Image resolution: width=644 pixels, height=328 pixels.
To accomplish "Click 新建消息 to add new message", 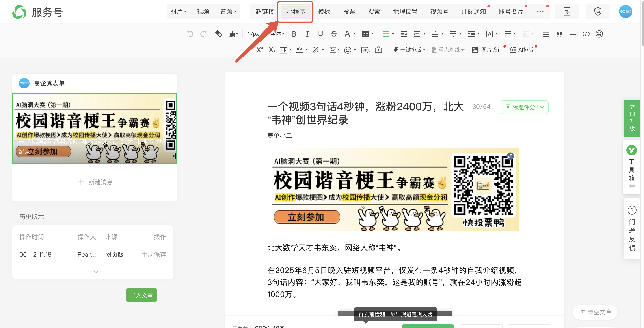I will tap(95, 182).
